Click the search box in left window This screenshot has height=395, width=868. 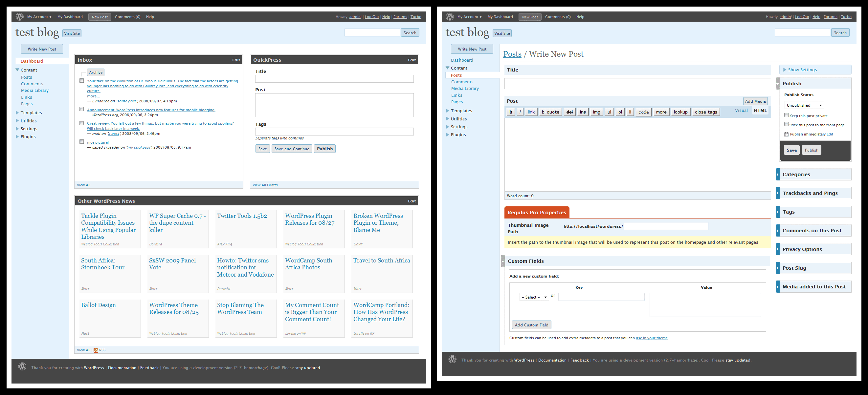[x=372, y=33]
